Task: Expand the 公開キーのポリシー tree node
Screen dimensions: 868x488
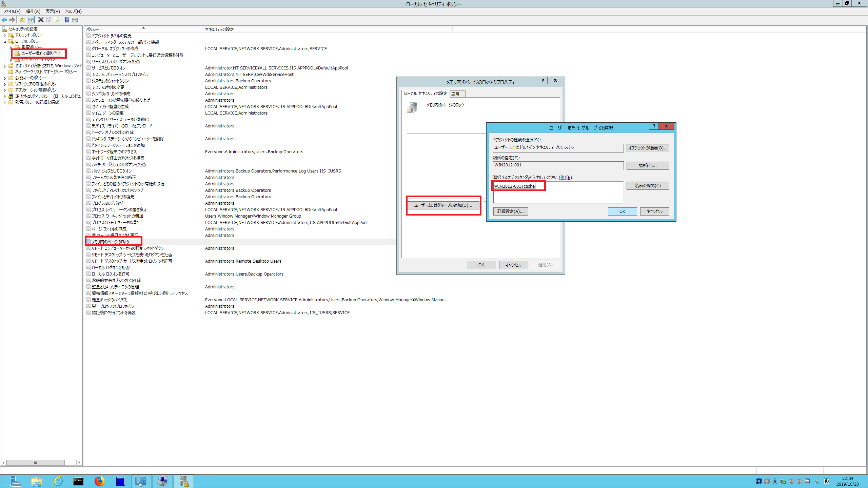Action: point(4,78)
